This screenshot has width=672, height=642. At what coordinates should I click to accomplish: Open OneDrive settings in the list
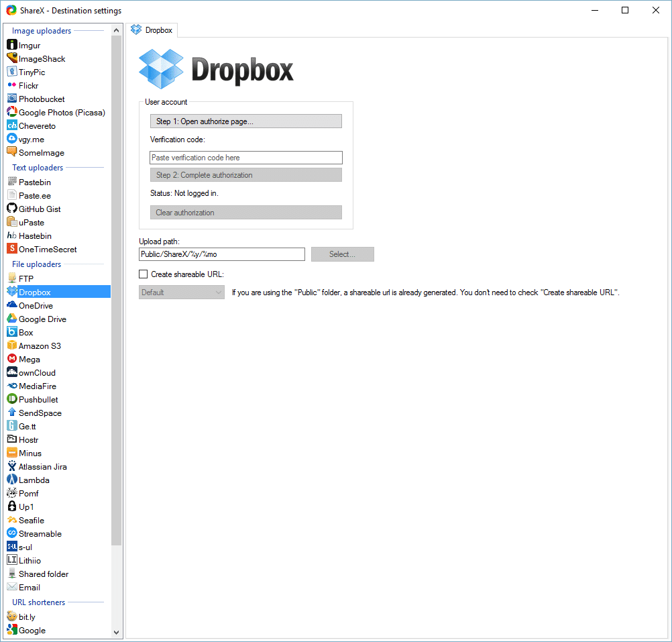tap(36, 306)
